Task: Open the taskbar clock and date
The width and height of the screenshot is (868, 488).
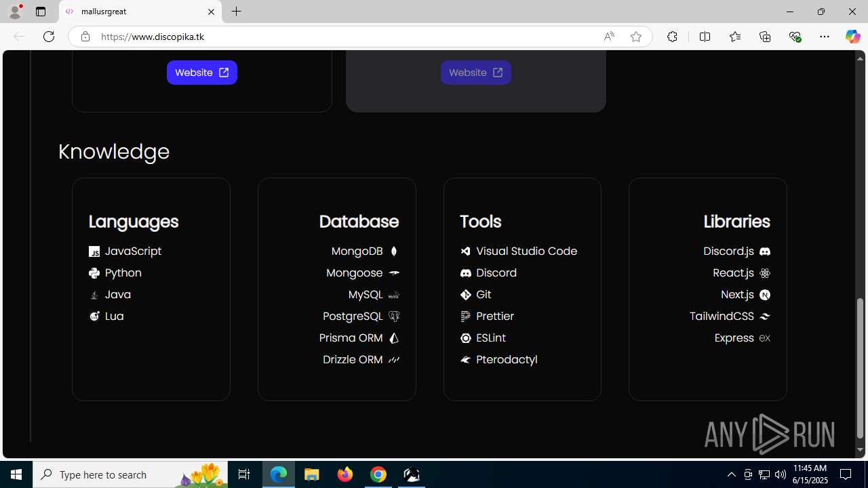Action: (x=811, y=474)
